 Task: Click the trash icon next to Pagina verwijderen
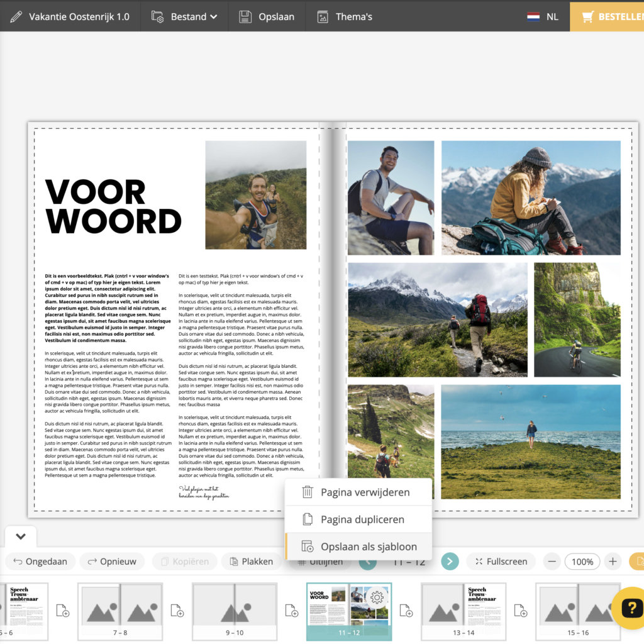point(308,492)
